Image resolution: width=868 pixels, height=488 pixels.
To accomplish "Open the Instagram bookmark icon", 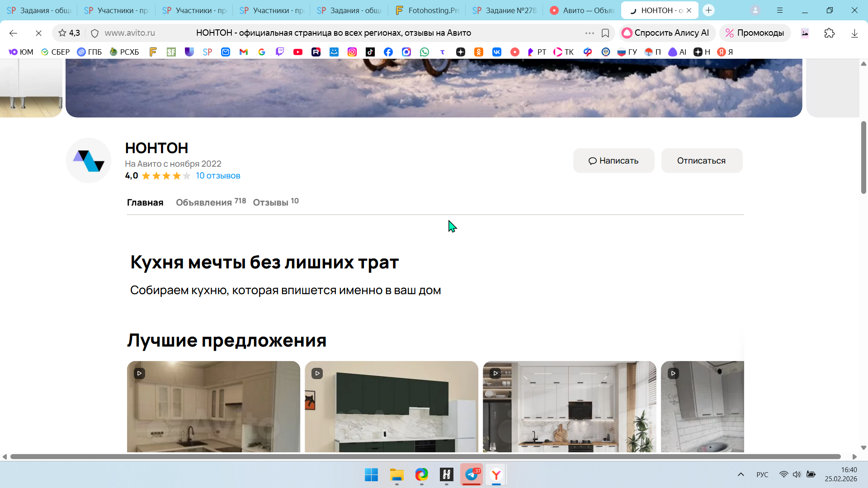I will click(352, 52).
